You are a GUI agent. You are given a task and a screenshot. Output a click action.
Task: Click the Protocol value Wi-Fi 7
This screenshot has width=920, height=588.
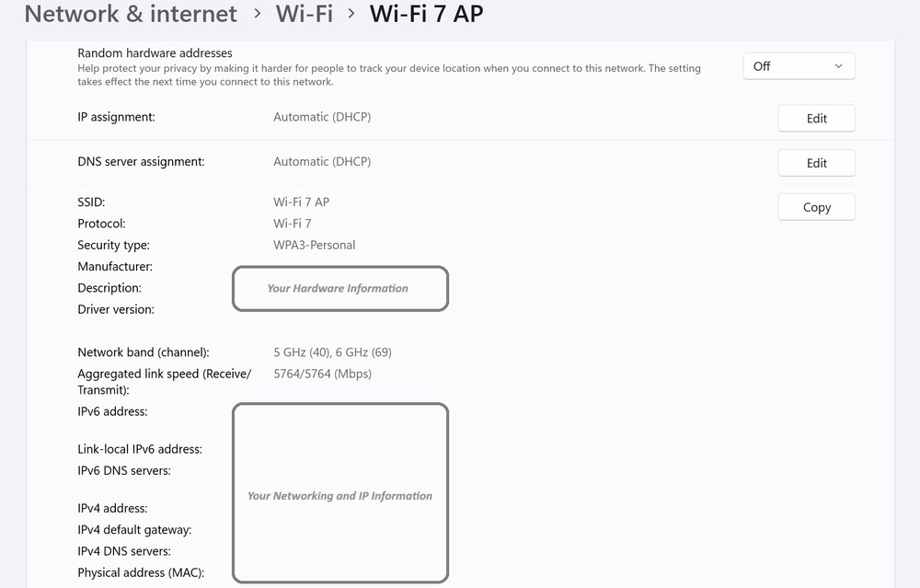click(x=293, y=224)
